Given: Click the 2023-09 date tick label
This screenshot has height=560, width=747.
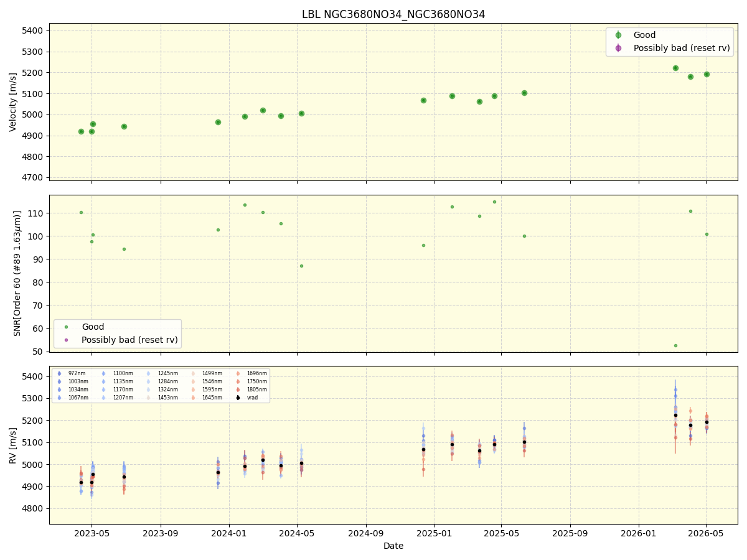Looking at the screenshot, I should point(161,533).
